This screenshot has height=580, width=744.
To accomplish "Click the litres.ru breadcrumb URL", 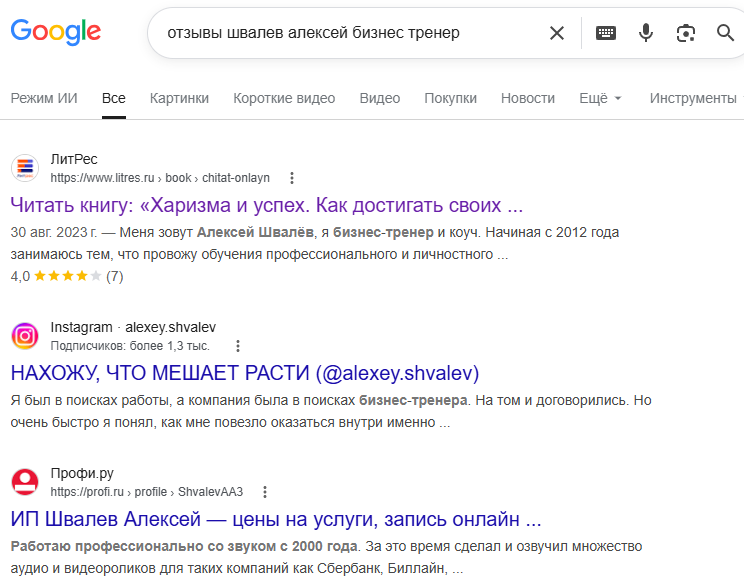I will point(160,178).
